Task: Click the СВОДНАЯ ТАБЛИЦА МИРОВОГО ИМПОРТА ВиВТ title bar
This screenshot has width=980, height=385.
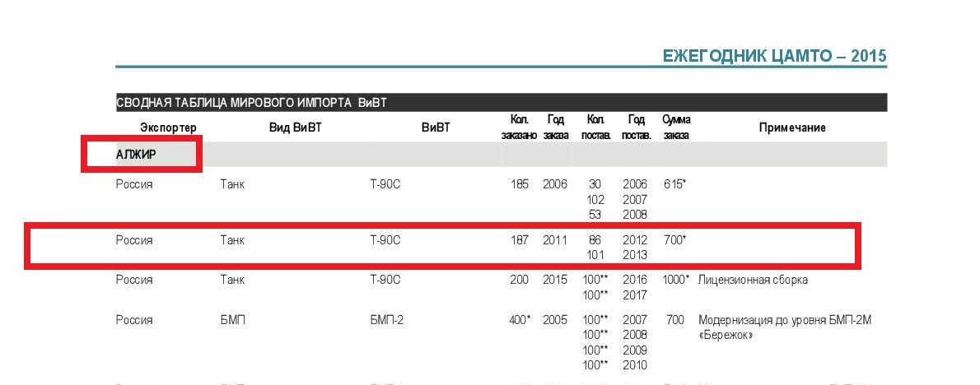Action: click(x=252, y=103)
